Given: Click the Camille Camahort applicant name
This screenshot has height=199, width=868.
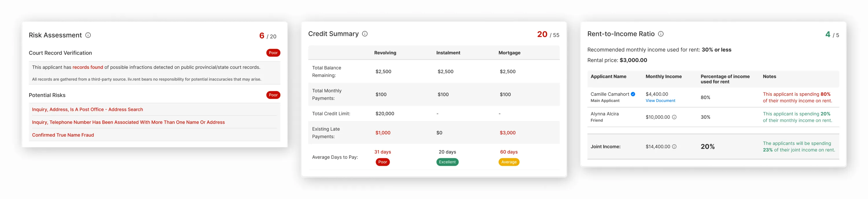Looking at the screenshot, I should point(610,94).
